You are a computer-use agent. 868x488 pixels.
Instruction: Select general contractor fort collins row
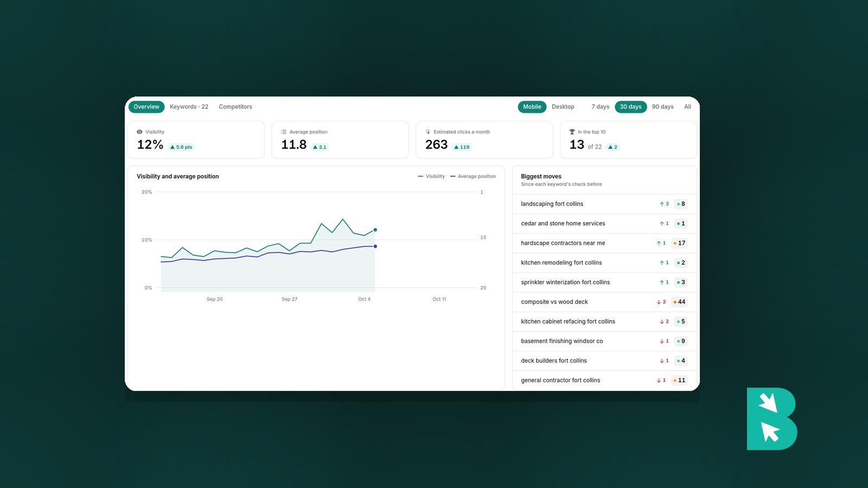click(604, 380)
